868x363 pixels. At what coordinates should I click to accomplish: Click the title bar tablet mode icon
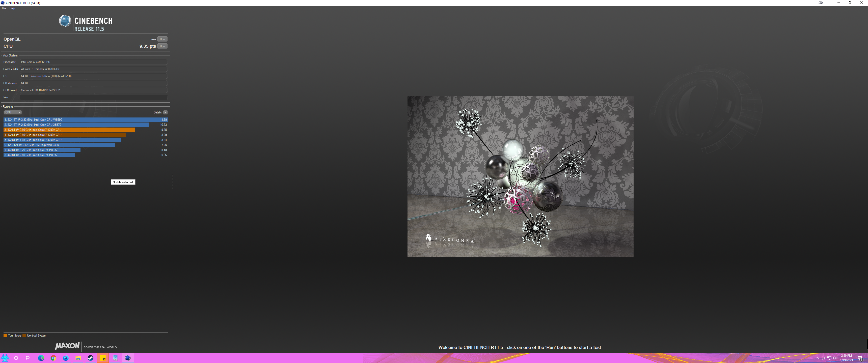point(821,3)
